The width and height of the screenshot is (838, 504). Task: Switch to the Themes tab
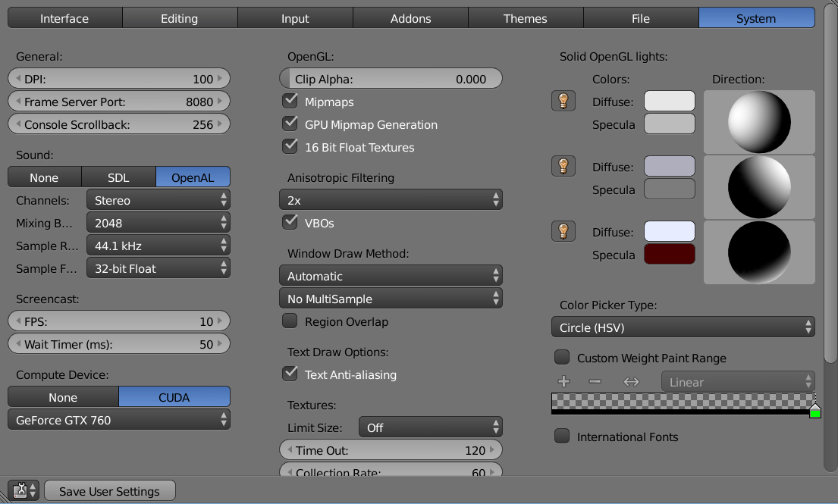click(x=526, y=17)
